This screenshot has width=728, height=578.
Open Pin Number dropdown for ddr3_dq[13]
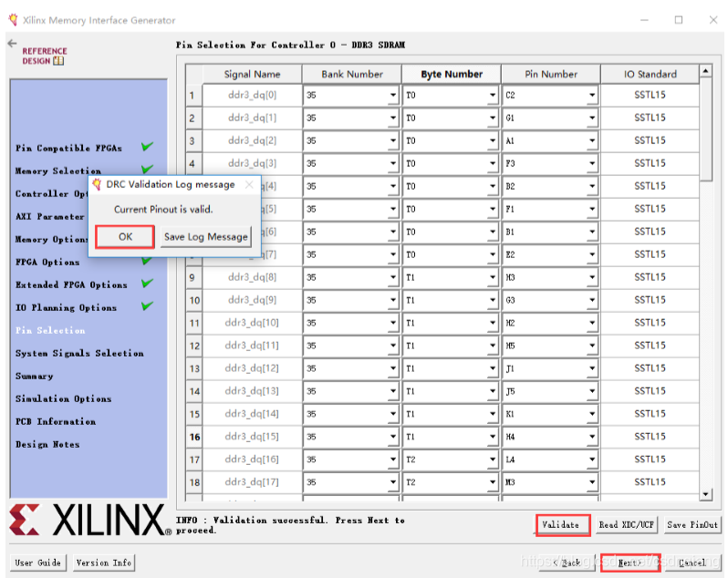tap(591, 391)
